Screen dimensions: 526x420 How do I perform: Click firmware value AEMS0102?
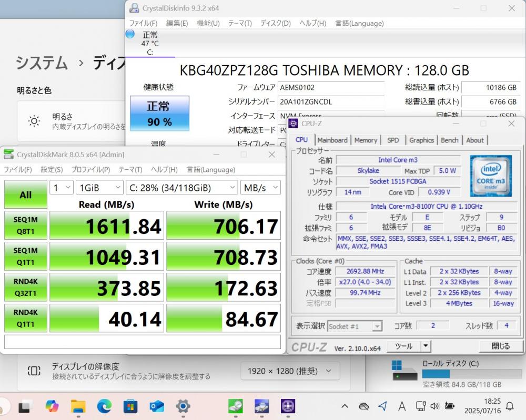pyautogui.click(x=331, y=87)
